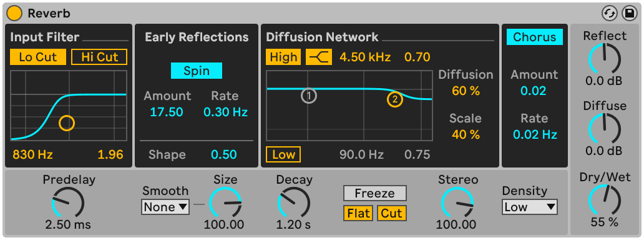This screenshot has height=240, width=644.
Task: Select the Chorus Amount value 0.02
Action: [x=534, y=91]
